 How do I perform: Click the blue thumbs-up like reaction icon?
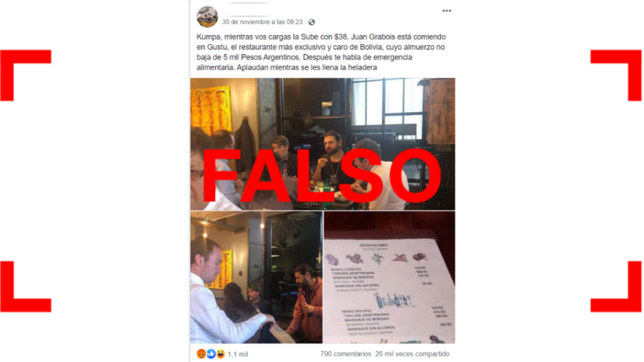pyautogui.click(x=211, y=354)
